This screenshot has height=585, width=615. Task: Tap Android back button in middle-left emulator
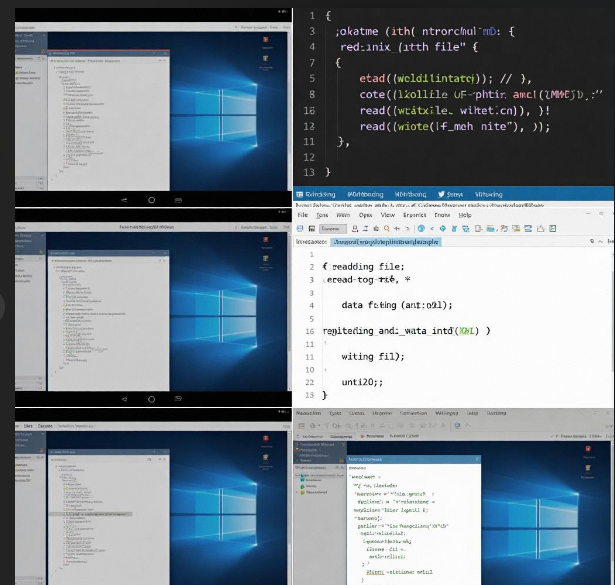click(124, 399)
